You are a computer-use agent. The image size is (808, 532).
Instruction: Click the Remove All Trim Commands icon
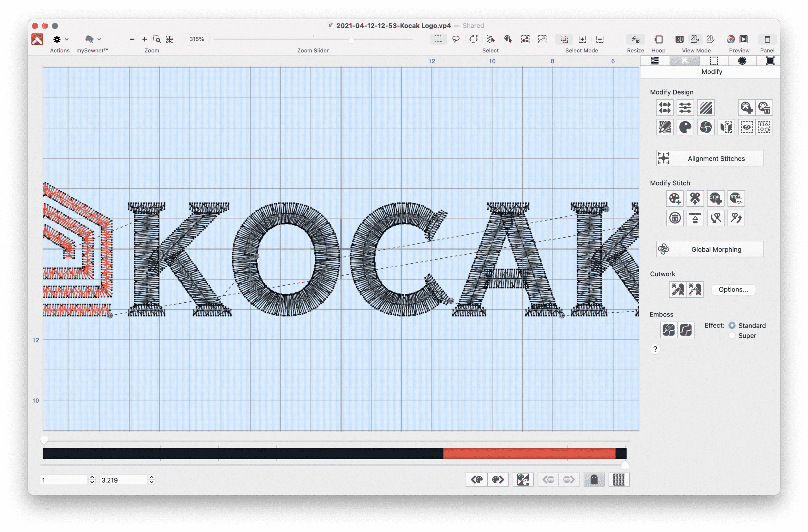pos(764,108)
